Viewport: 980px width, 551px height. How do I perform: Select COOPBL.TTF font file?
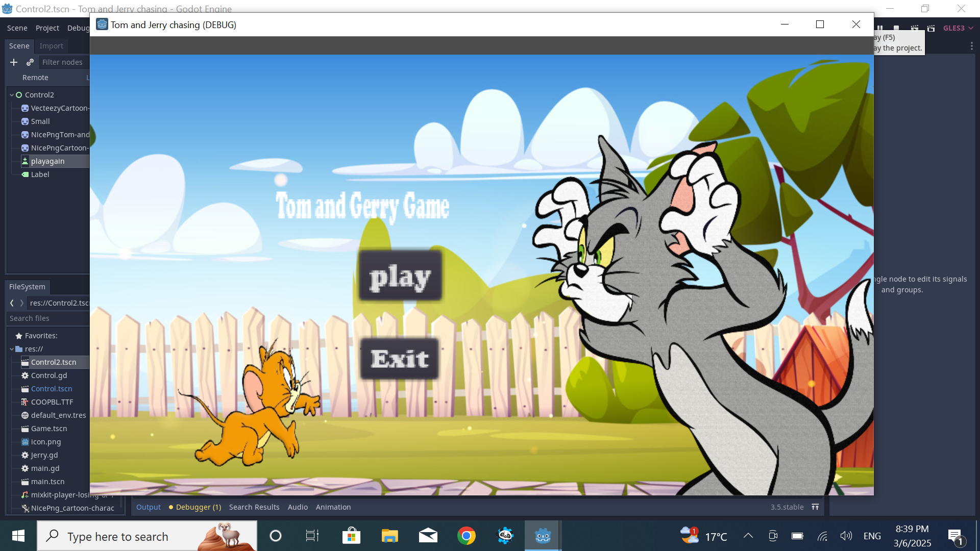point(52,402)
